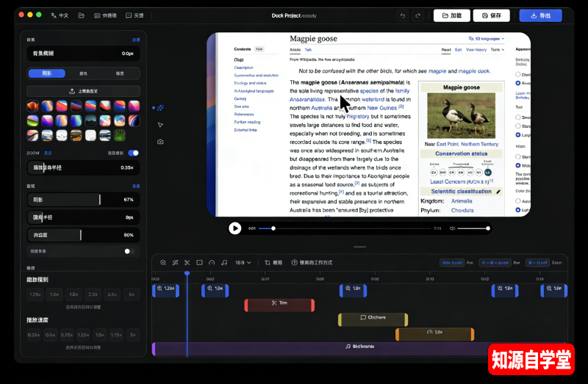
Task: Open the 中文 language selector
Action: pyautogui.click(x=60, y=15)
